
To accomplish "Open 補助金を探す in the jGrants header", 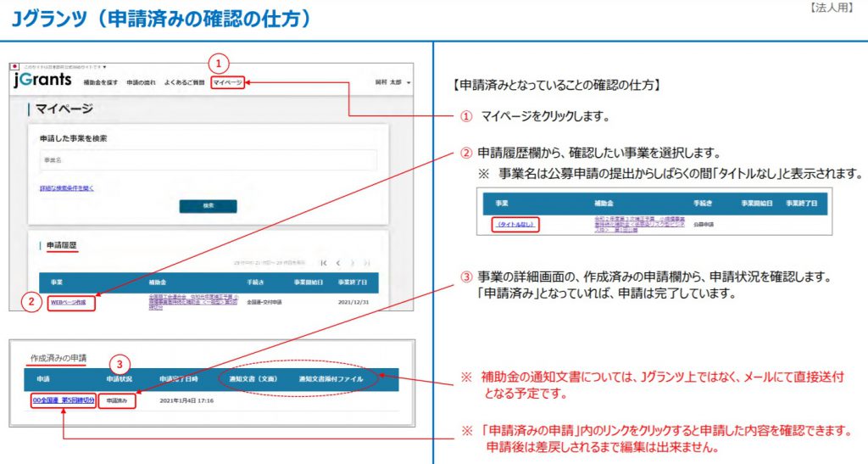I will point(101,82).
